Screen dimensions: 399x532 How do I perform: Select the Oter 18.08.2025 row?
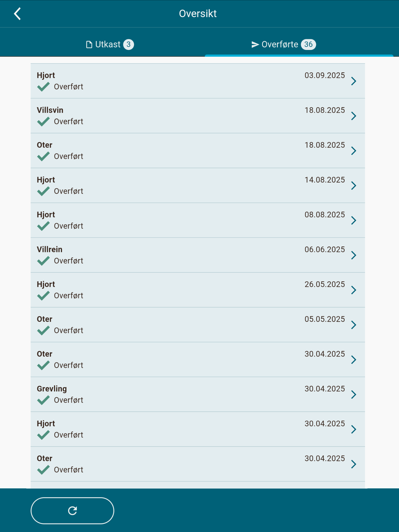coord(198,151)
